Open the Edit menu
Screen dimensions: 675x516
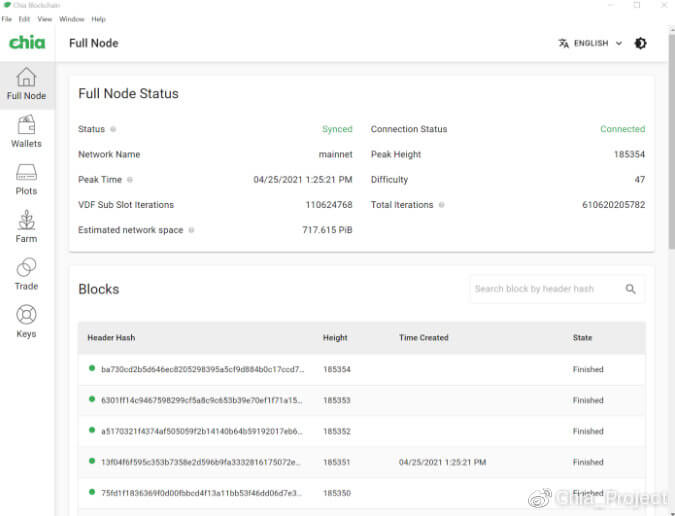click(24, 19)
